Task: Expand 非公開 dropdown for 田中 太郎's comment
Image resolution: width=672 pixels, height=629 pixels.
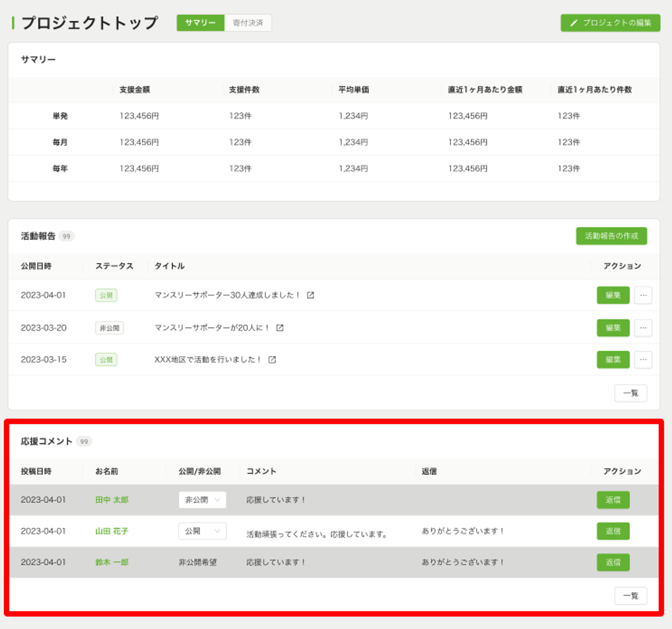Action: click(202, 500)
